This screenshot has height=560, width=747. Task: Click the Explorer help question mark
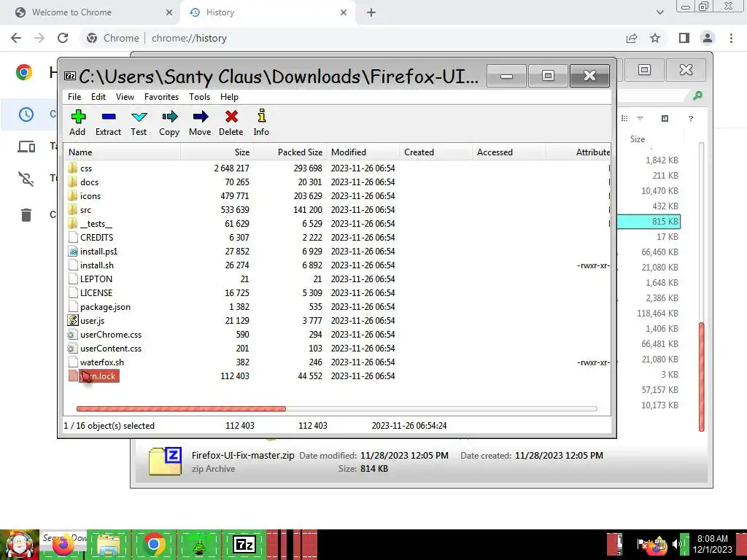[690, 119]
